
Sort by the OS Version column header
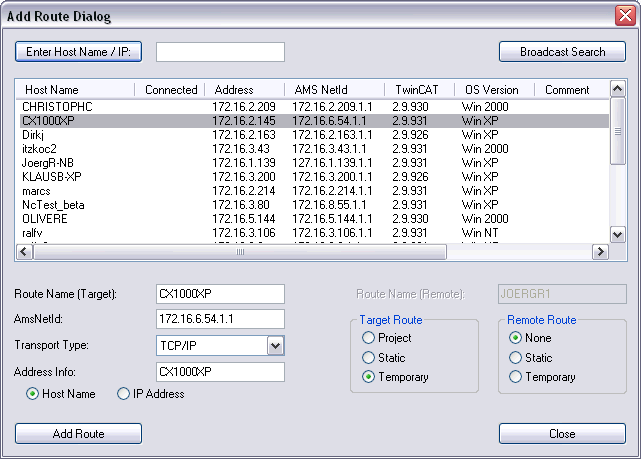click(494, 90)
